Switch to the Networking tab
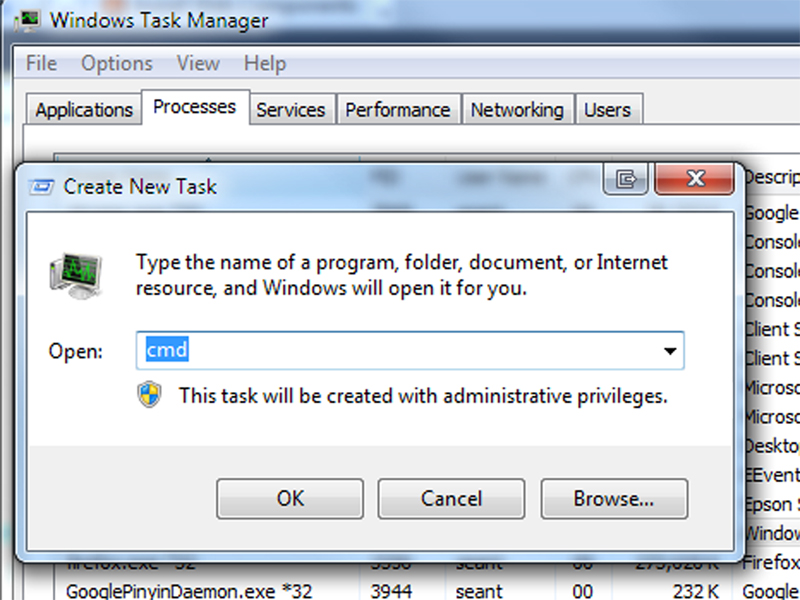 click(517, 109)
